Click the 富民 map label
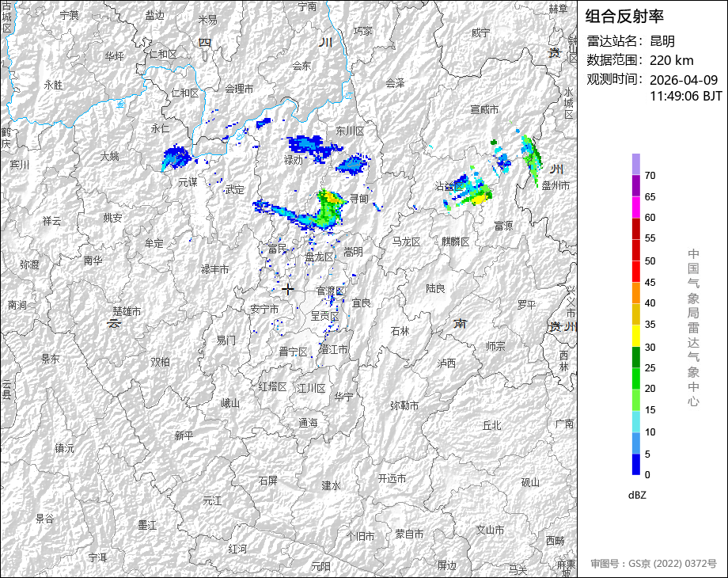Image resolution: width=728 pixels, height=578 pixels. pyautogui.click(x=277, y=249)
